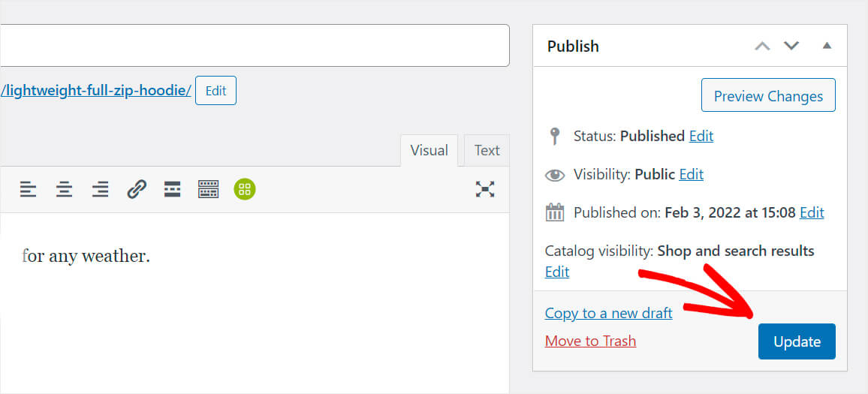The height and width of the screenshot is (394, 868).
Task: Click the green shortcode grid icon
Action: [x=245, y=189]
